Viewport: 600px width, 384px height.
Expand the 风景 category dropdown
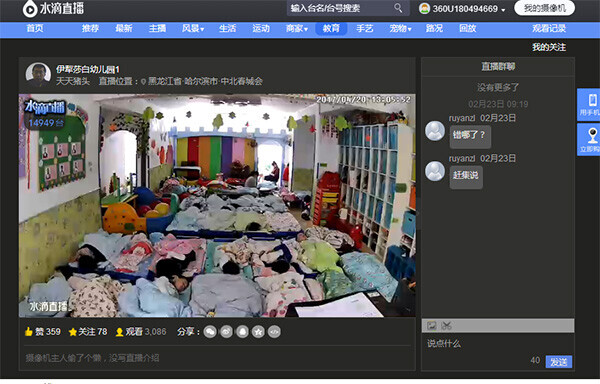click(x=193, y=28)
